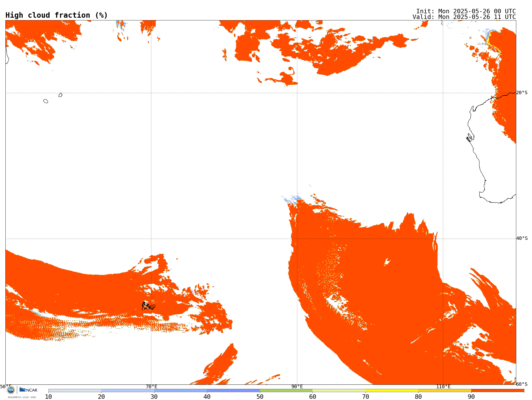This screenshot has height=400, width=532.
Task: Click the Mauritius island outline near 20°S
Action: pos(60,95)
